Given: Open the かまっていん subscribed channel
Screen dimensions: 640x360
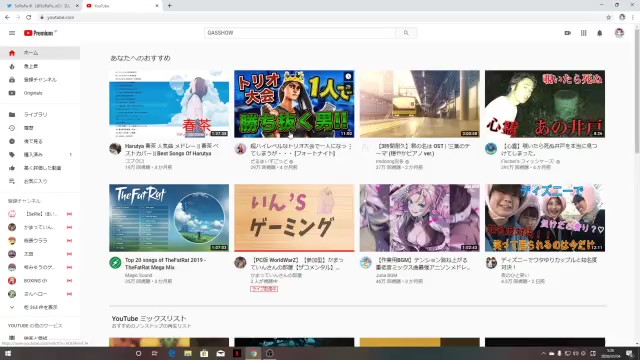Looking at the screenshot, I should point(40,227).
